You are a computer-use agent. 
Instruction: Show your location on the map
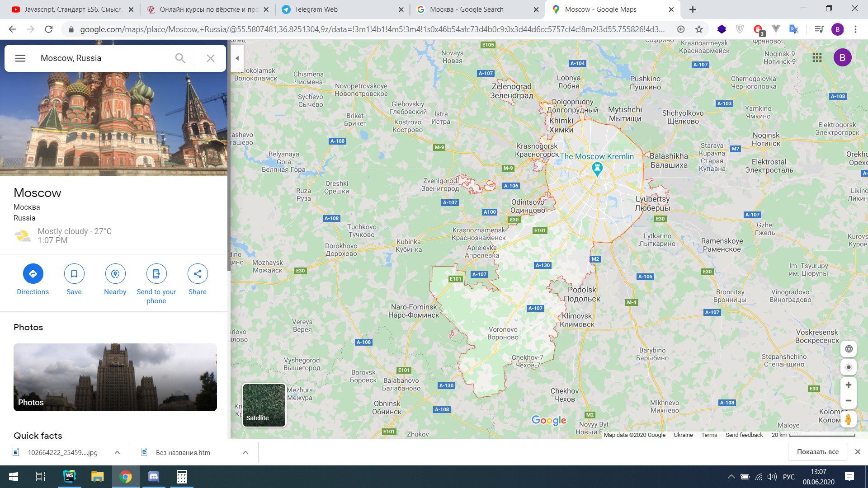[x=849, y=367]
